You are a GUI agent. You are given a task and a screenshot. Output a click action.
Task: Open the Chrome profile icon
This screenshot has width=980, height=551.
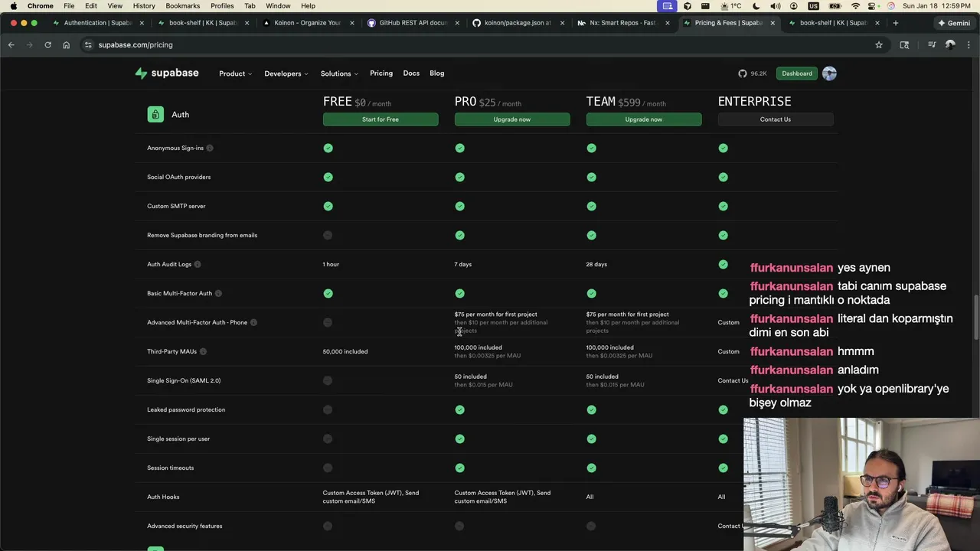(x=950, y=45)
